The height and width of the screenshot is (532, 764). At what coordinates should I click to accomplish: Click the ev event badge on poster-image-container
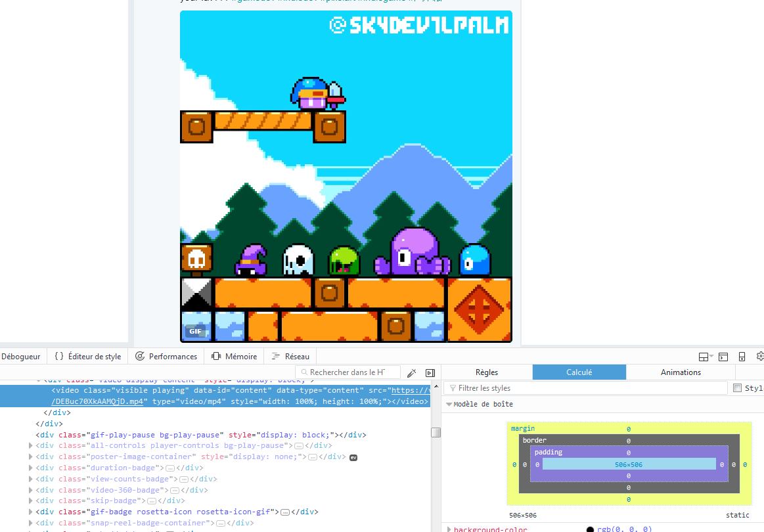pyautogui.click(x=353, y=458)
